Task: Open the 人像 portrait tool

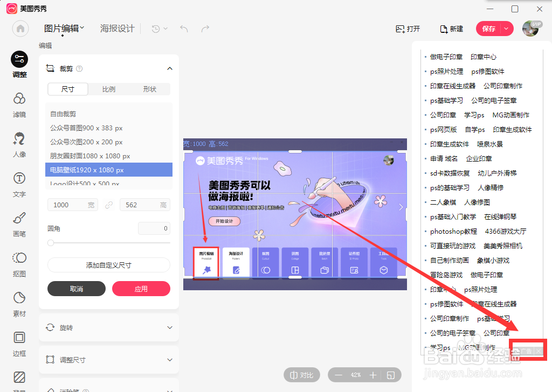Action: tap(19, 144)
